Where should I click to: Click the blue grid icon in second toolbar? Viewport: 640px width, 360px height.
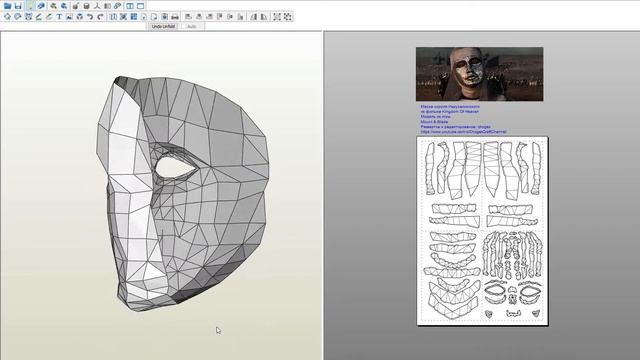click(133, 17)
